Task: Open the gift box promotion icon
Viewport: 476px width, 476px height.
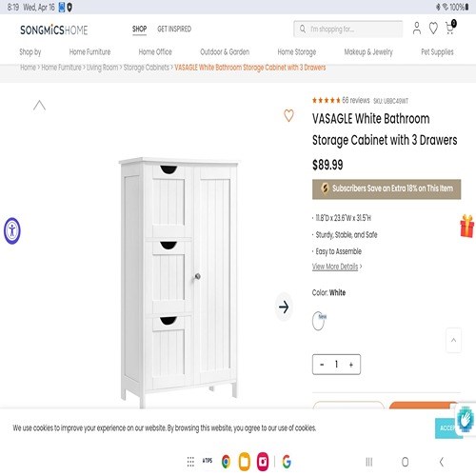Action: coord(467,226)
